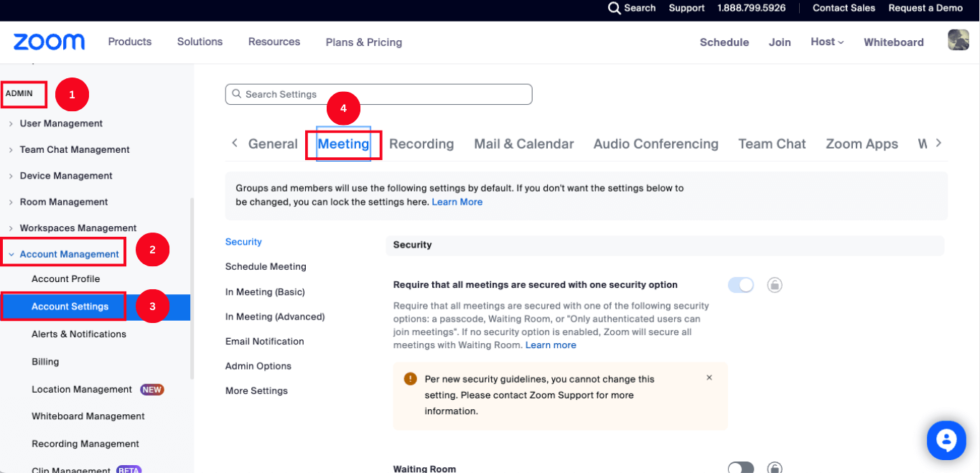980x473 pixels.
Task: Open Learn more link under security option
Action: click(x=551, y=345)
